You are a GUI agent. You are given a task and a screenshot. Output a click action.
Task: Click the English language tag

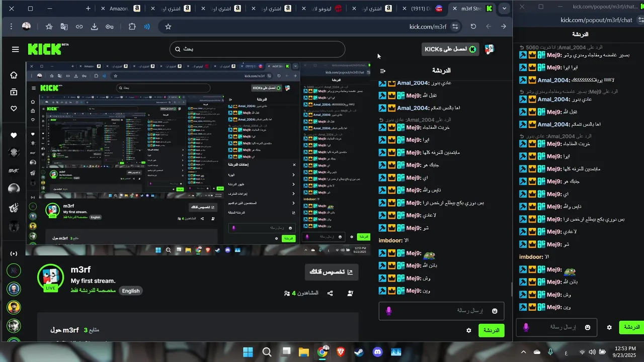tap(131, 291)
